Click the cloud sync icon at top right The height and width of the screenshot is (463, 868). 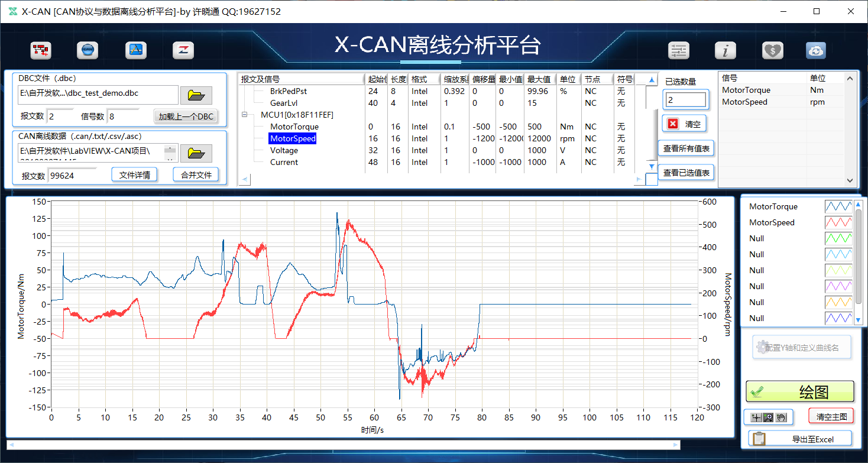pyautogui.click(x=816, y=50)
